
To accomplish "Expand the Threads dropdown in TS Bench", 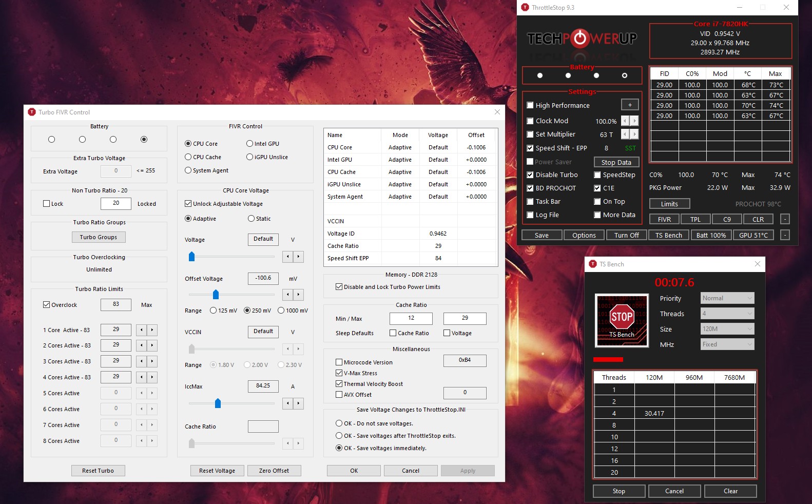I will tap(727, 314).
